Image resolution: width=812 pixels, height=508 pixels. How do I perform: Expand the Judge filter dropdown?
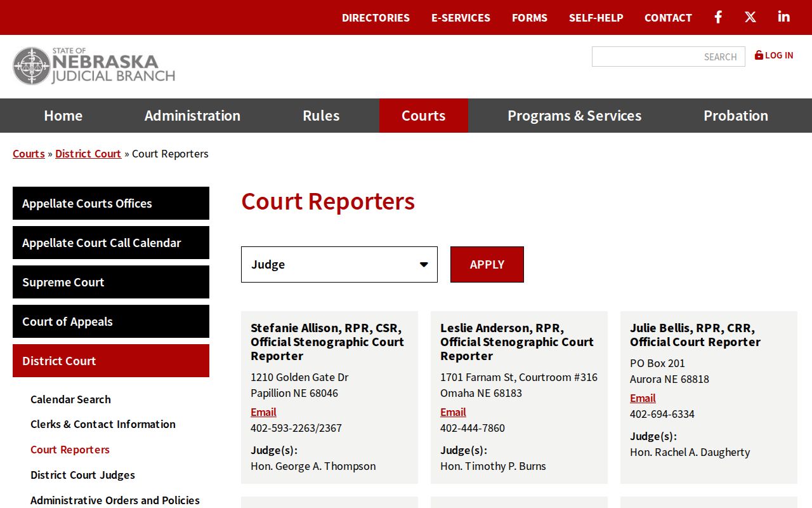tap(339, 264)
